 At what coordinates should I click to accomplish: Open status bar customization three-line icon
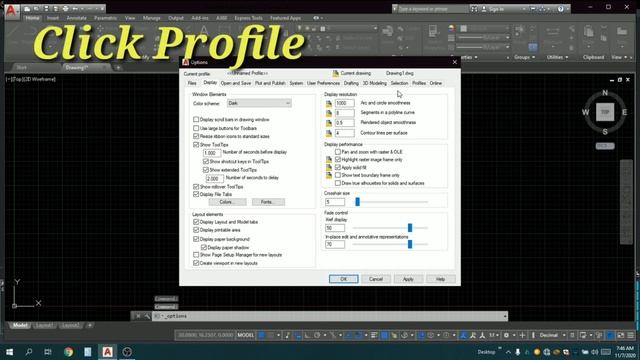(631, 335)
